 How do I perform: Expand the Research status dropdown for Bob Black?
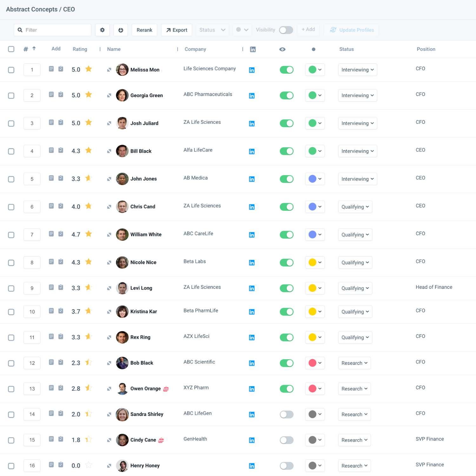[x=354, y=363]
